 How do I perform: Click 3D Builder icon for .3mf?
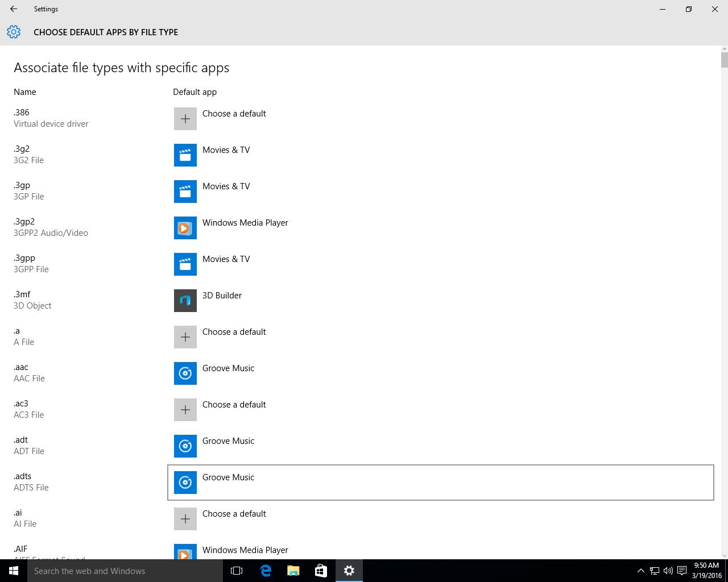click(185, 301)
